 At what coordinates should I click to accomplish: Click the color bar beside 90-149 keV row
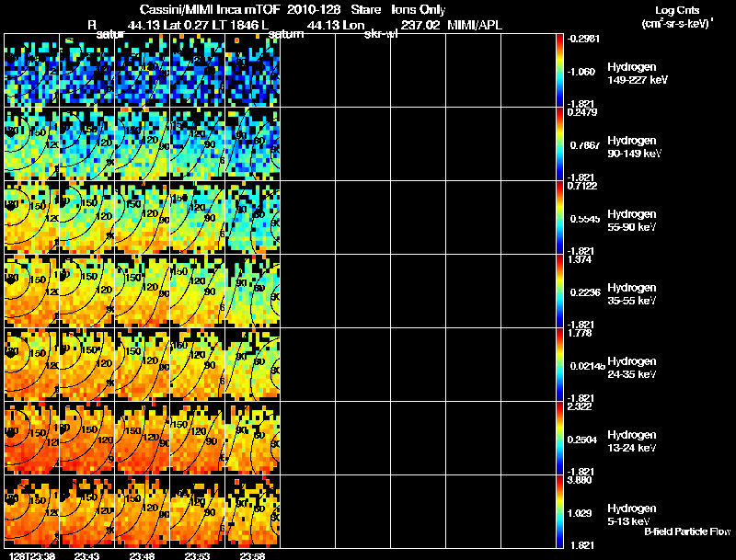(559, 143)
